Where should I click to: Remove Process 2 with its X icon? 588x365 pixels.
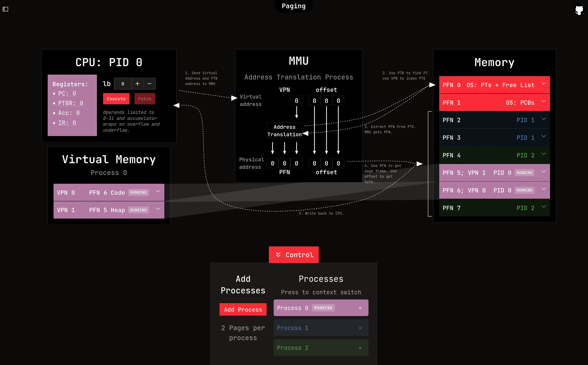pos(360,348)
